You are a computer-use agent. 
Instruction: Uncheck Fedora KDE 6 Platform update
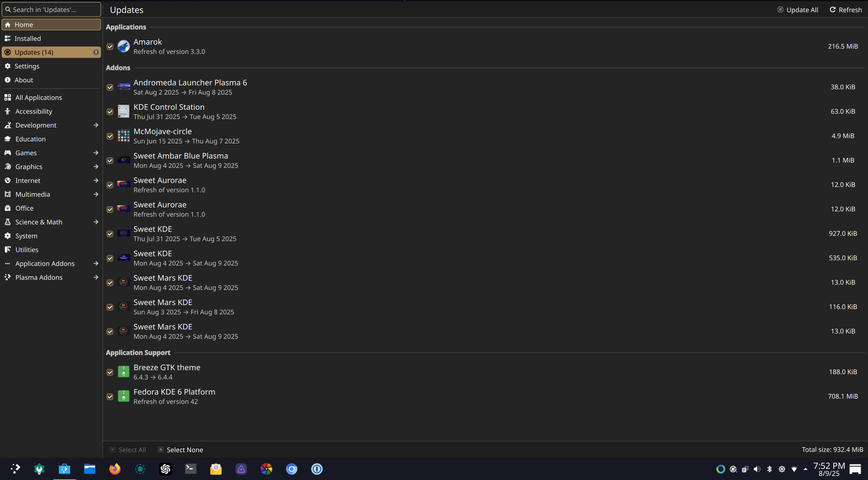110,397
